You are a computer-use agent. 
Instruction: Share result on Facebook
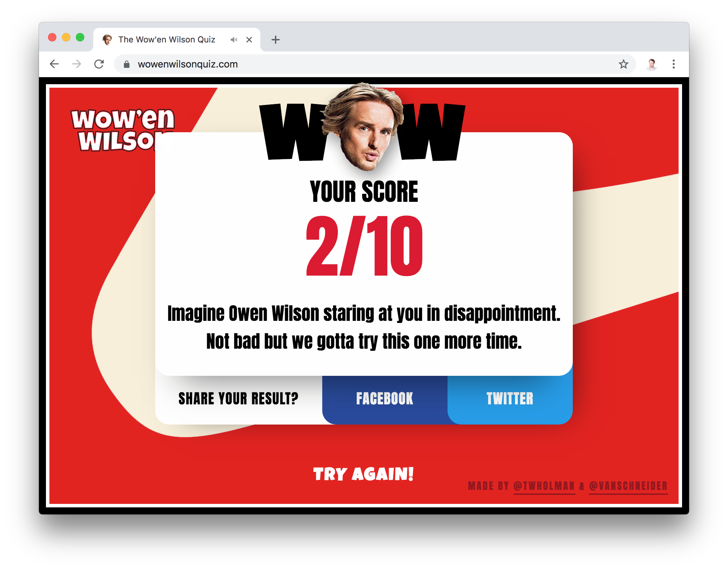(385, 399)
